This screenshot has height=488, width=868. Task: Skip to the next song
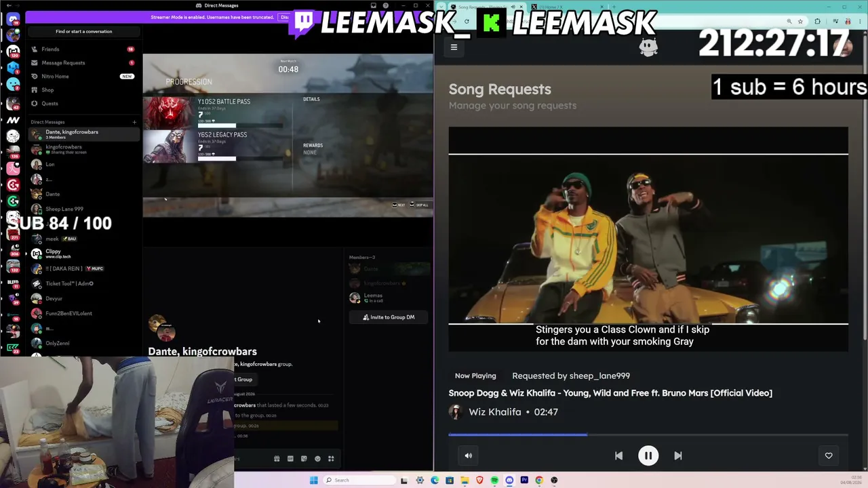click(x=678, y=455)
